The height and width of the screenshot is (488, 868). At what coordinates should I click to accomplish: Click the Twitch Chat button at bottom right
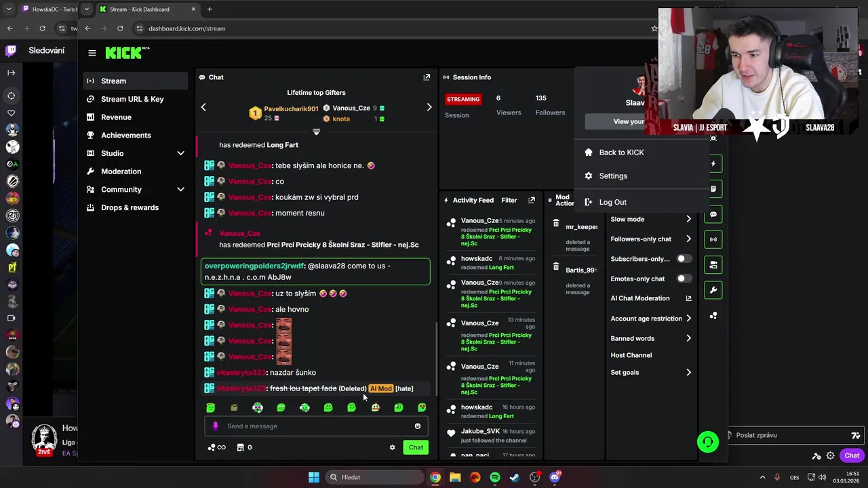pyautogui.click(x=852, y=455)
